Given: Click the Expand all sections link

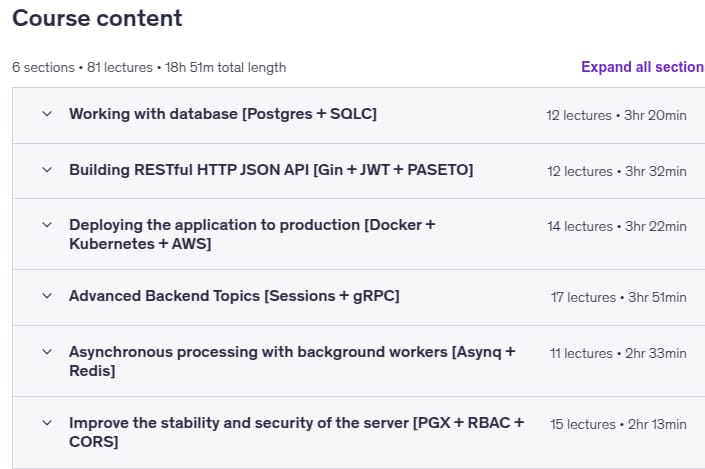Looking at the screenshot, I should 643,67.
